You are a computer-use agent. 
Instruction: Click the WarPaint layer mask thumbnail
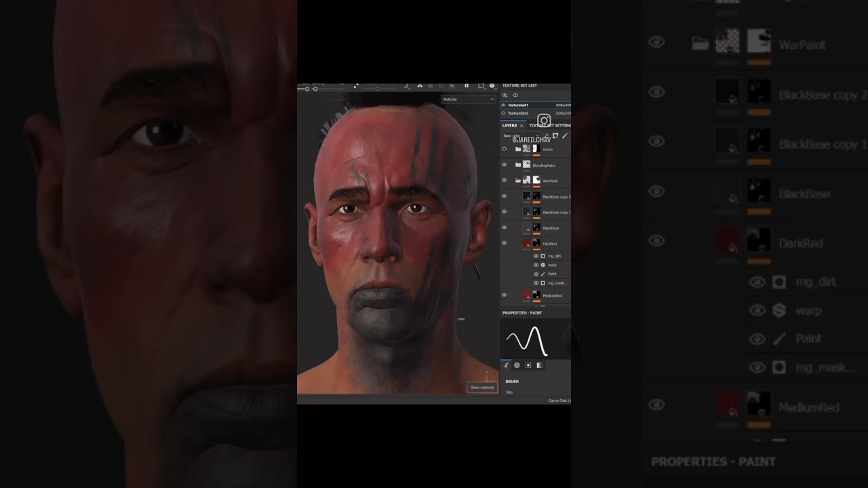[x=536, y=180]
